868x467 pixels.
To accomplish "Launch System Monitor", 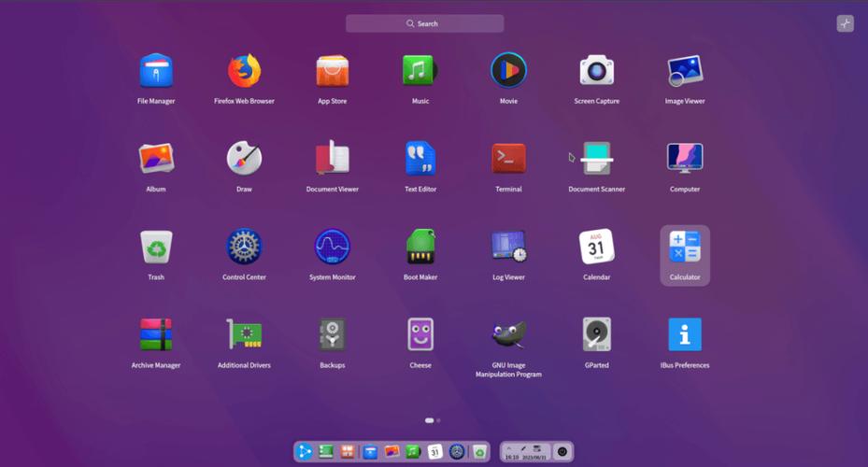I will click(x=332, y=247).
